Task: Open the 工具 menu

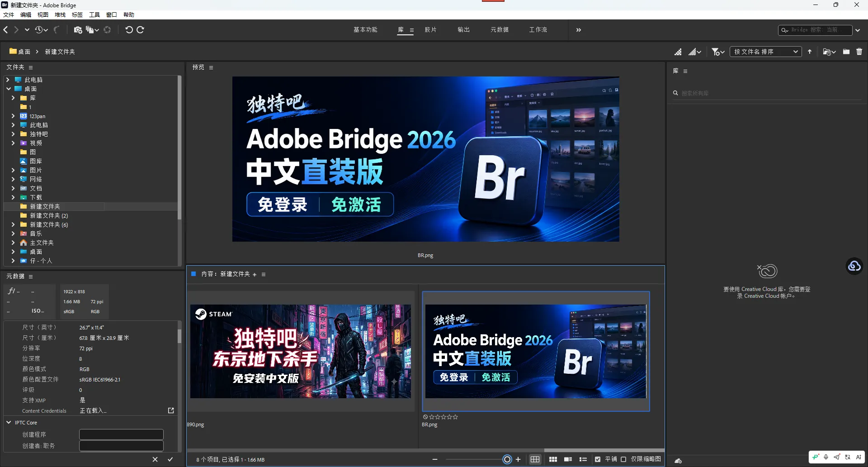Action: [94, 15]
